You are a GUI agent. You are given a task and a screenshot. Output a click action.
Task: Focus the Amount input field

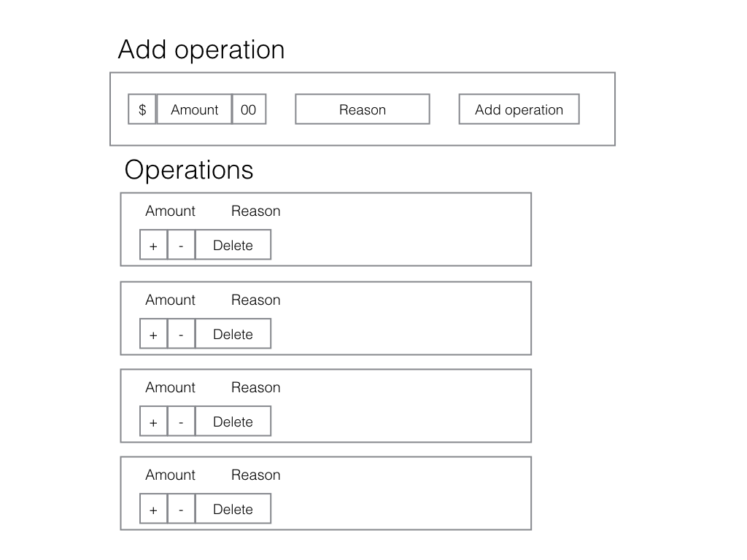(x=194, y=109)
